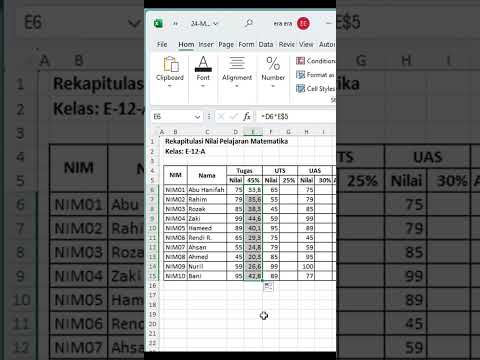This screenshot has width=480, height=360.
Task: Click the era era account name
Action: [x=283, y=24]
